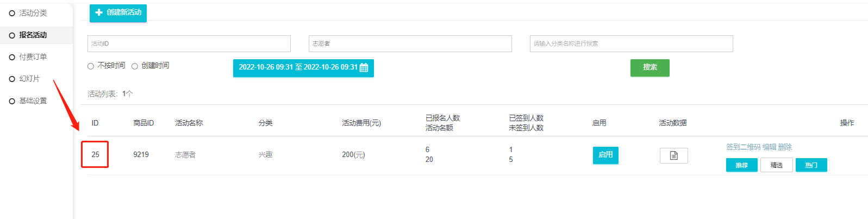Click the 活动列表 count text
The image size is (868, 219).
tap(110, 94)
